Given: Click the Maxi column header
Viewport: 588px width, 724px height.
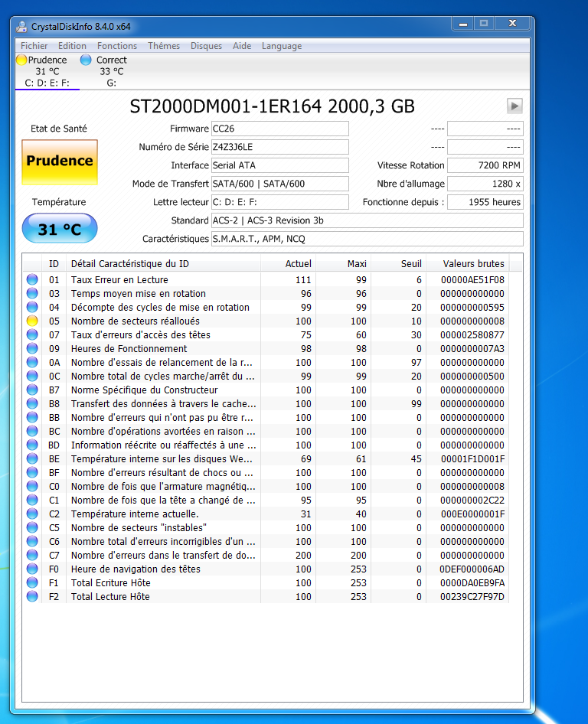Looking at the screenshot, I should (x=344, y=263).
